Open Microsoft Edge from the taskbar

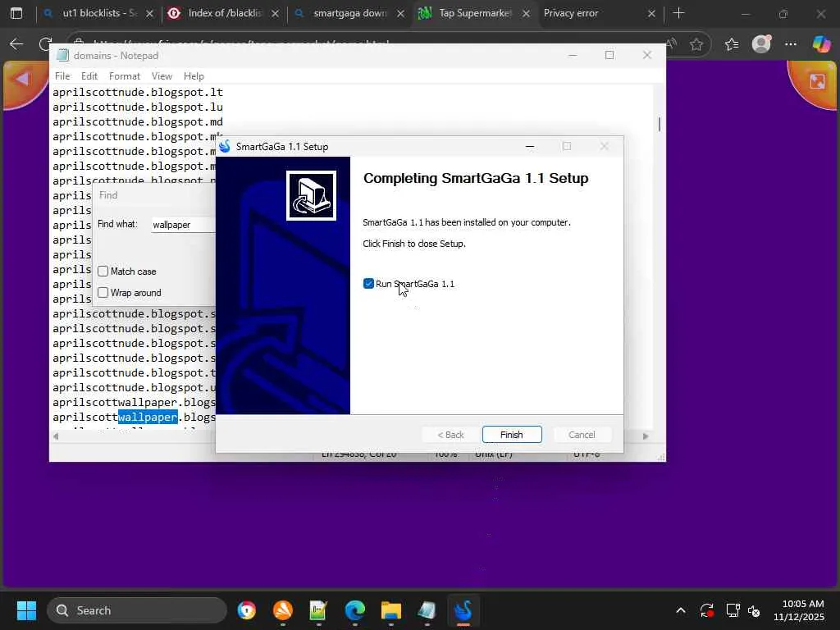[354, 610]
